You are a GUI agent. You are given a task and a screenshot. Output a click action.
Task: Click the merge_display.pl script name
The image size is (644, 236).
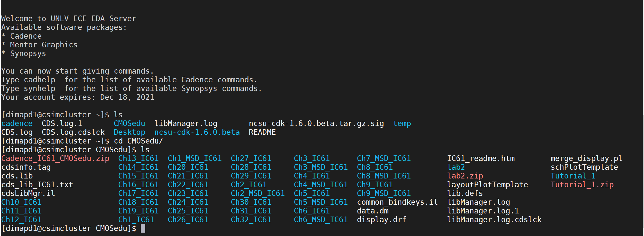tap(586, 158)
